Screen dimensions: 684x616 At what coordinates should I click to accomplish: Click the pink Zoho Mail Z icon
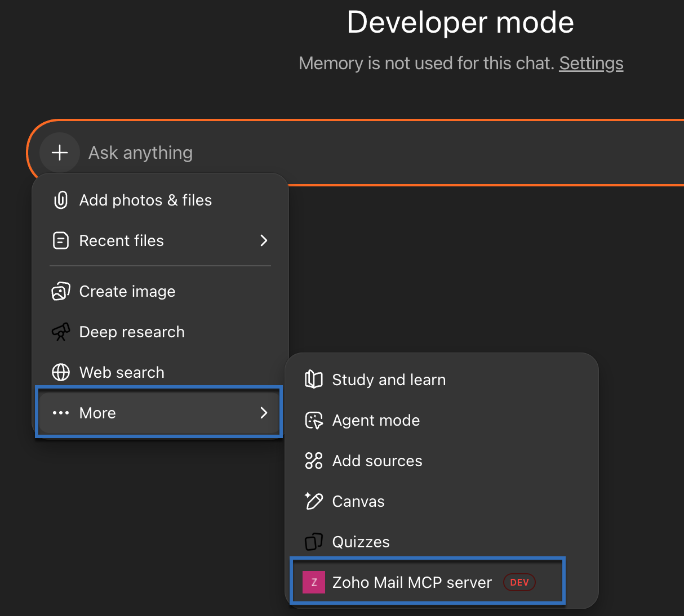314,582
